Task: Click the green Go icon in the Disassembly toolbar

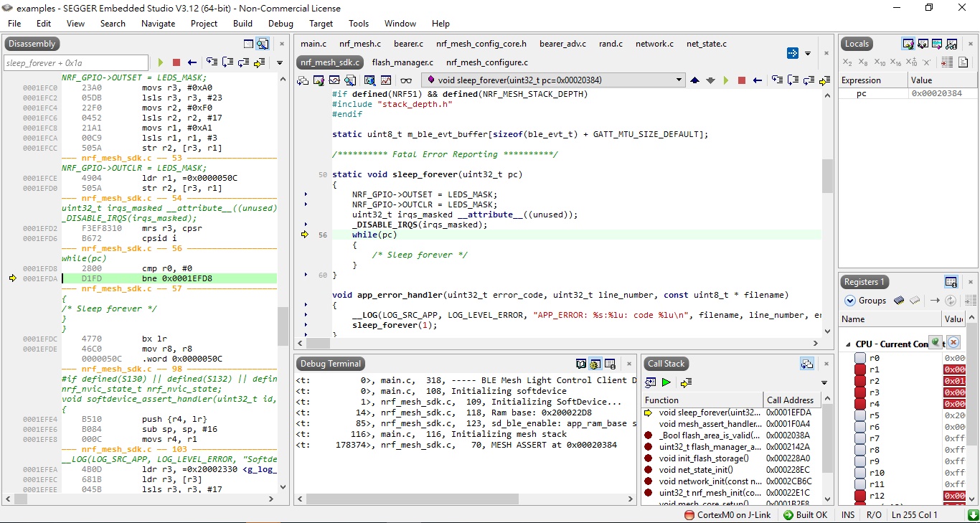Action: [161, 62]
